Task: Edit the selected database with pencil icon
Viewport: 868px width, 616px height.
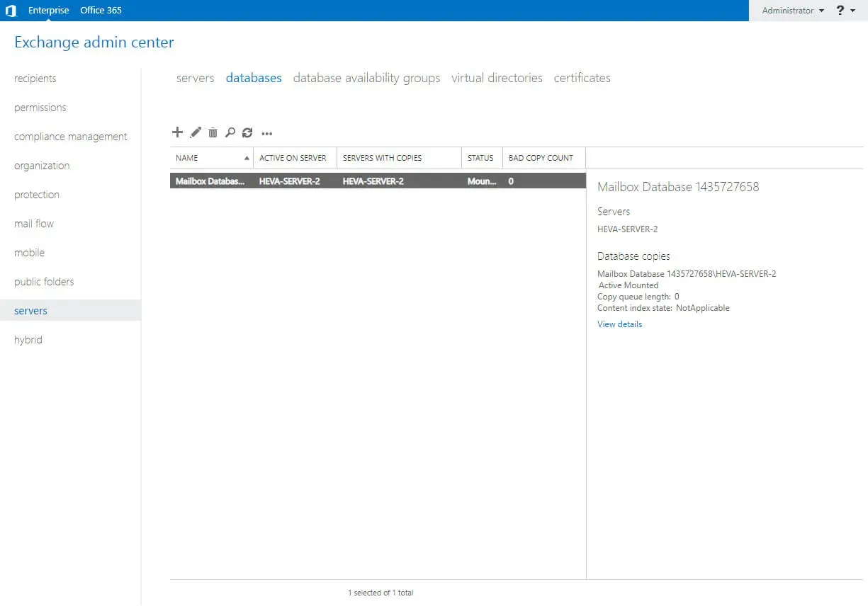Action: 196,132
